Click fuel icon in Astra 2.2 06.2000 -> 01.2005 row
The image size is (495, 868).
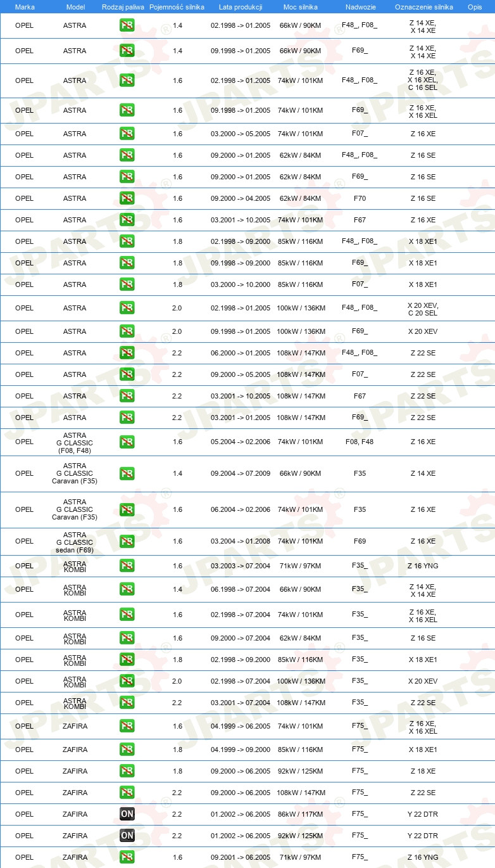pyautogui.click(x=127, y=353)
